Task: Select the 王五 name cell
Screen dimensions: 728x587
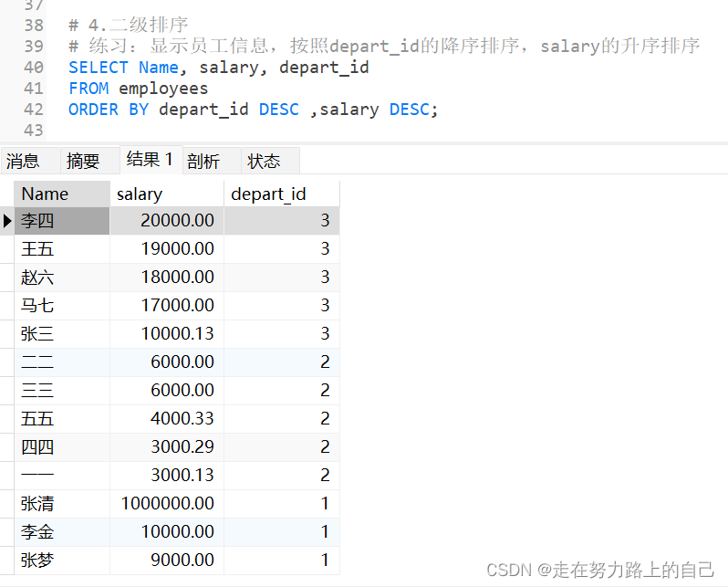Action: pos(62,249)
